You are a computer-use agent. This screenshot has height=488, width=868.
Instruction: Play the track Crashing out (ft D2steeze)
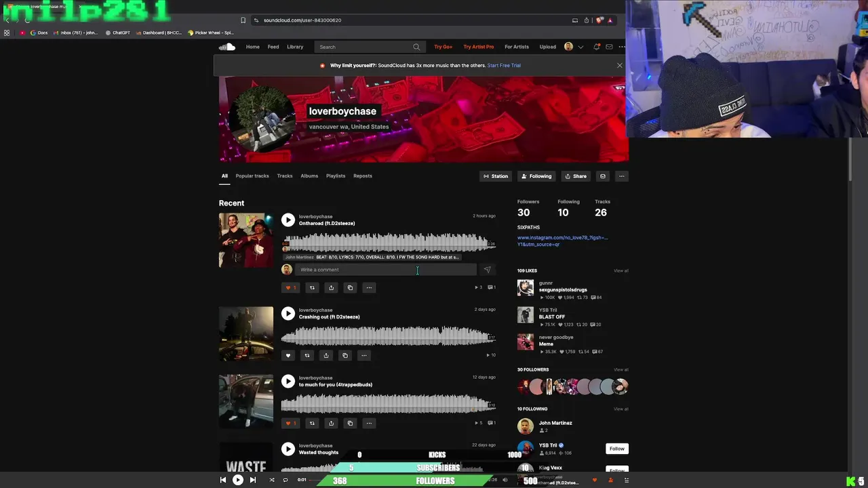[288, 313]
